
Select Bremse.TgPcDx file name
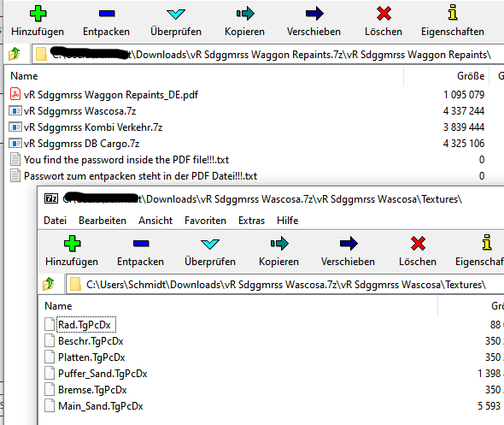tap(92, 390)
